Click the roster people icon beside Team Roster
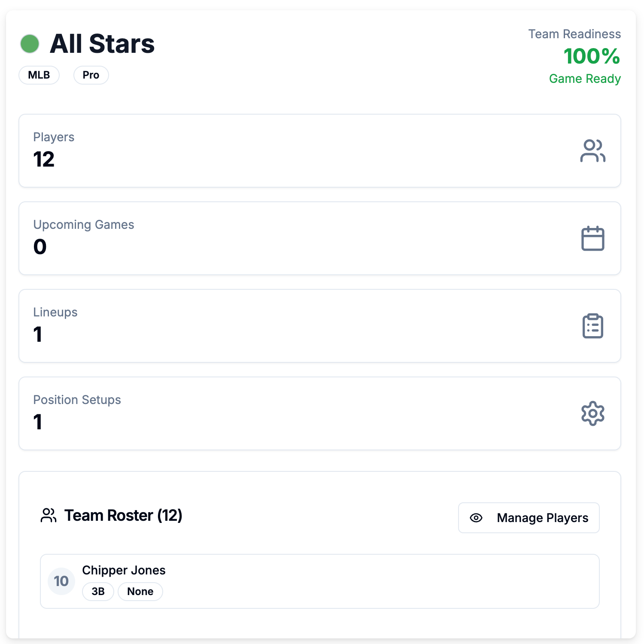Screen dimensions: 644x644 [49, 515]
